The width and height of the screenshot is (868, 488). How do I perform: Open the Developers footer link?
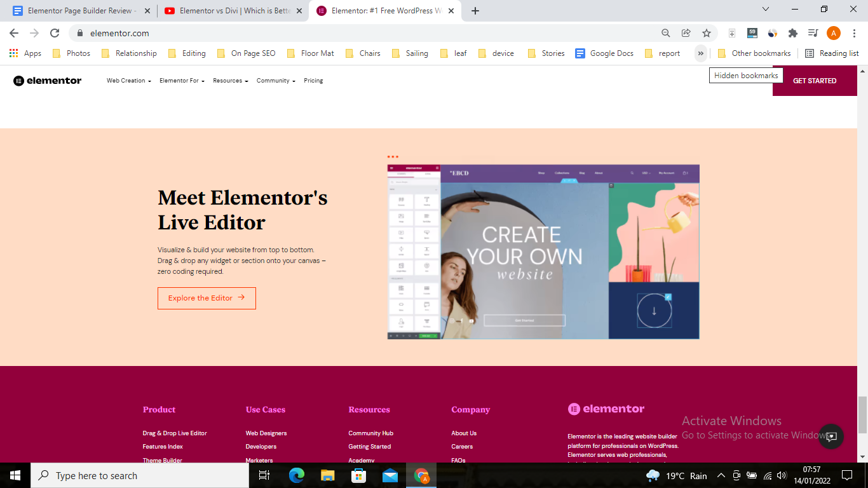[261, 447]
